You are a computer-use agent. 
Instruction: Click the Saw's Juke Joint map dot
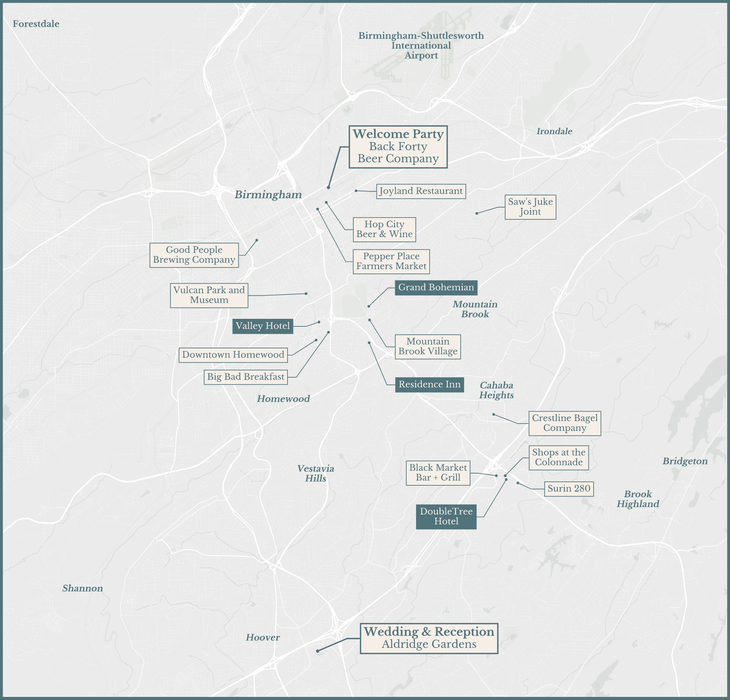(x=477, y=213)
